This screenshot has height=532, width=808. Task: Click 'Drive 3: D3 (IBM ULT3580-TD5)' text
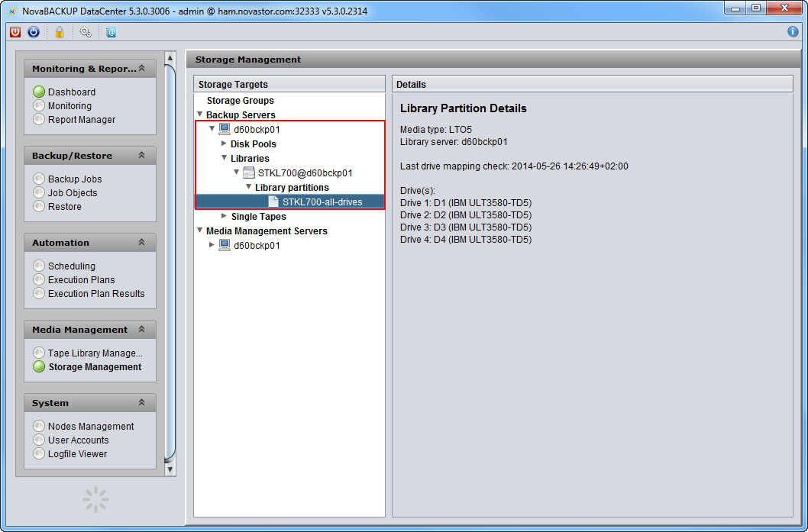(x=466, y=227)
